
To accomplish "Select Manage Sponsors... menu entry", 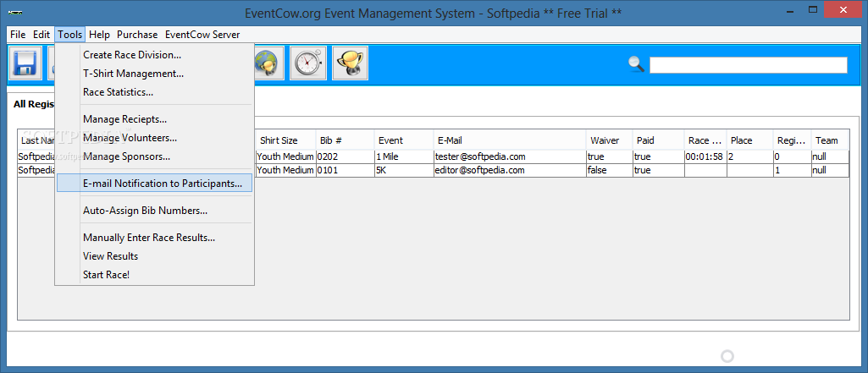I will pos(154,156).
